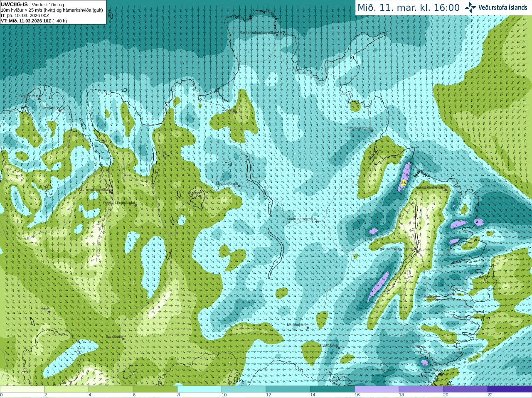The image size is (532, 398).
Task: Click the Kárahnjúkar station label
Action: tap(297, 325)
